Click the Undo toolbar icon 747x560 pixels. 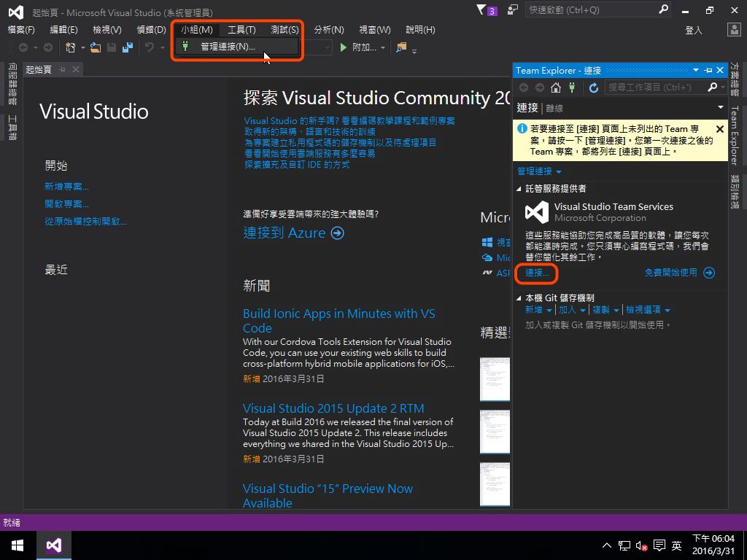click(150, 47)
